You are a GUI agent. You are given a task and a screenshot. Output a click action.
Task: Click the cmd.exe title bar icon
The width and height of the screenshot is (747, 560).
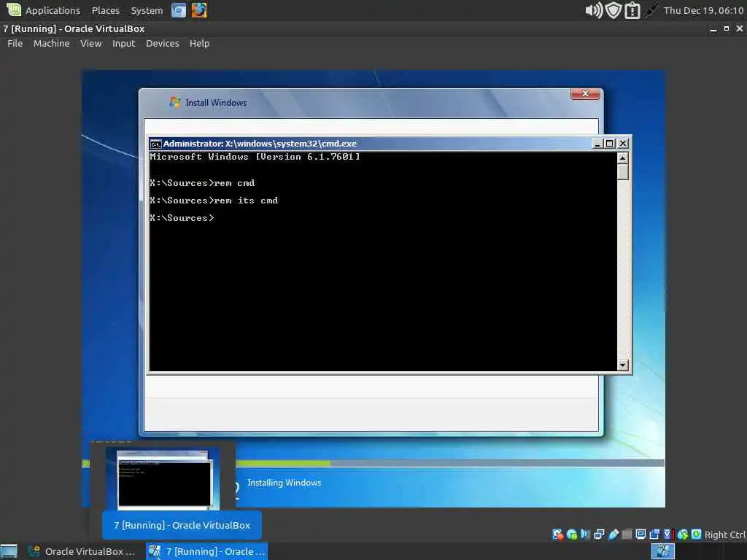155,144
